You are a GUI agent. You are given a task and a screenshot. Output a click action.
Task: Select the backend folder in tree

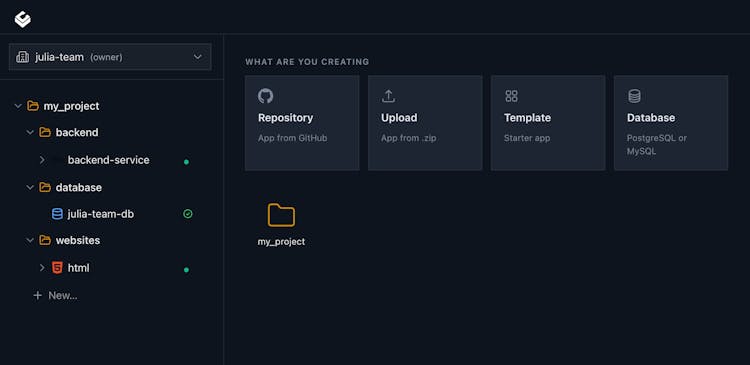77,132
